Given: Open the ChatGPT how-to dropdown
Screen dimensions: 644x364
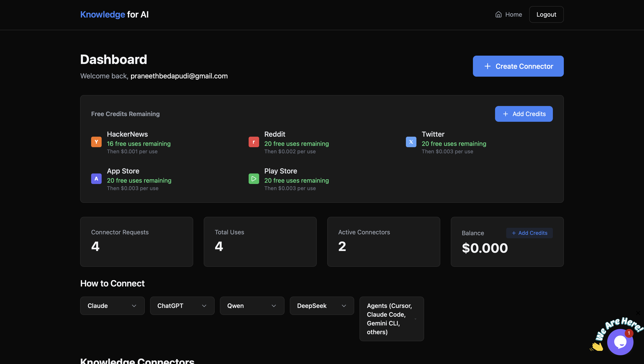Looking at the screenshot, I should pyautogui.click(x=182, y=306).
